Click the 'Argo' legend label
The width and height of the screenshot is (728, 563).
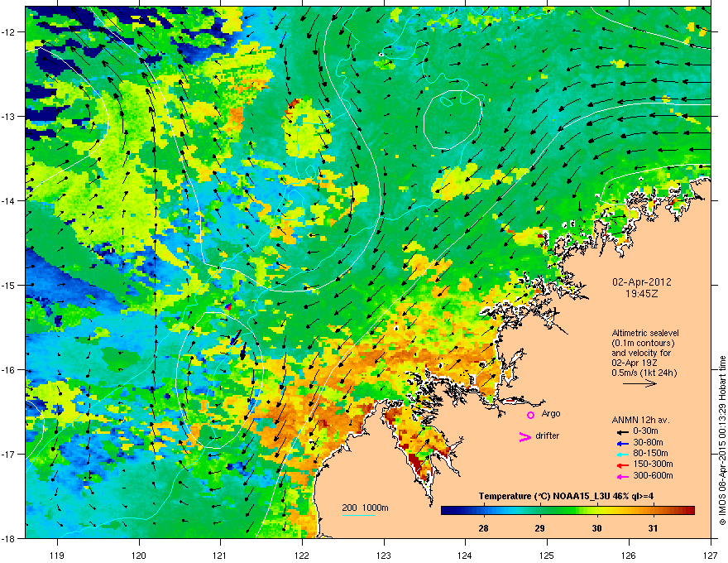[551, 414]
